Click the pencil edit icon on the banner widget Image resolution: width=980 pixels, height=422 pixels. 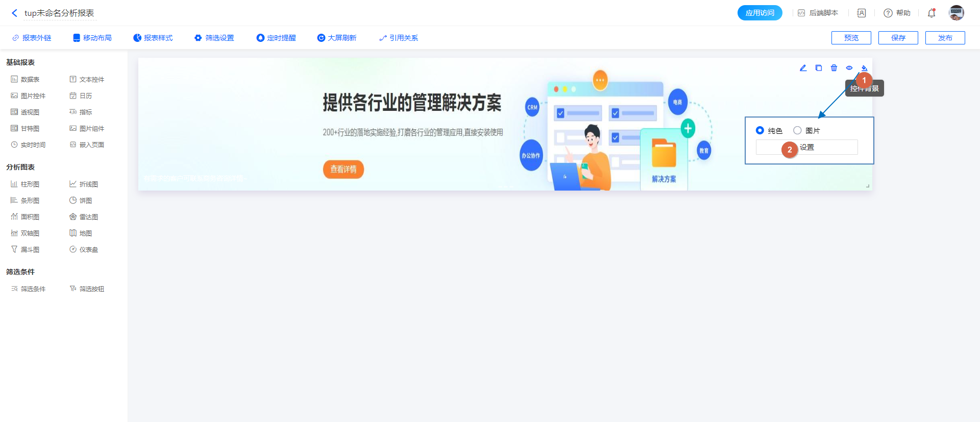click(x=803, y=68)
